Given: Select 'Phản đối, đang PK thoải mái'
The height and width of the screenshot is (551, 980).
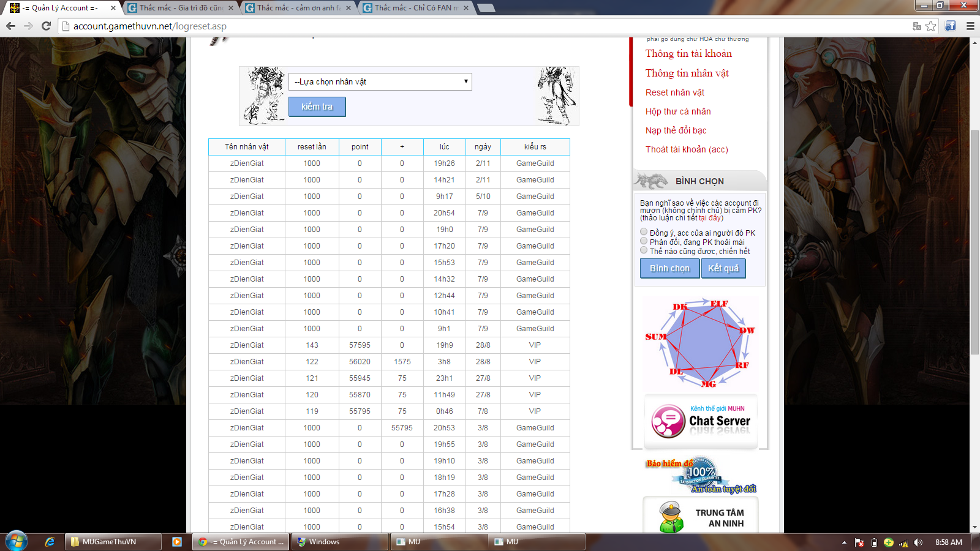Looking at the screenshot, I should tap(644, 241).
